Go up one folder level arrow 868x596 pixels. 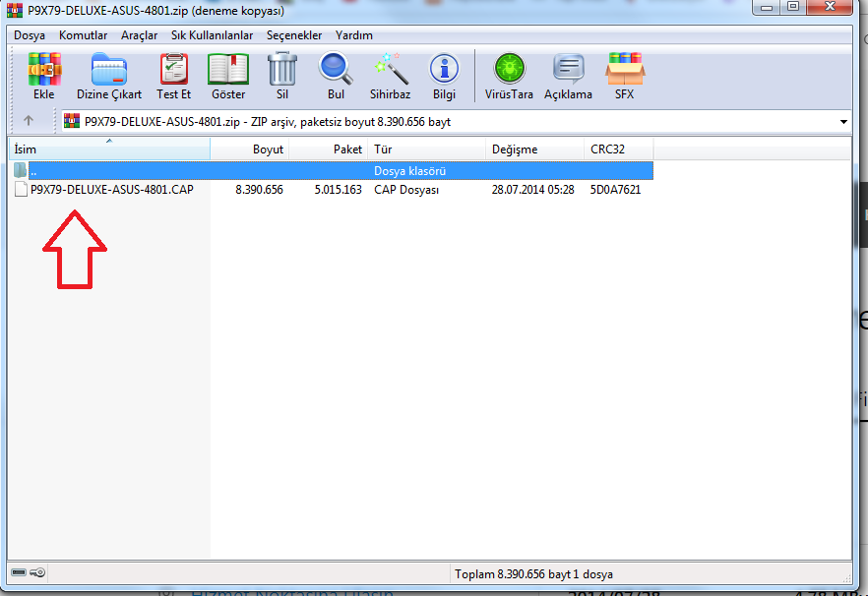click(x=29, y=120)
